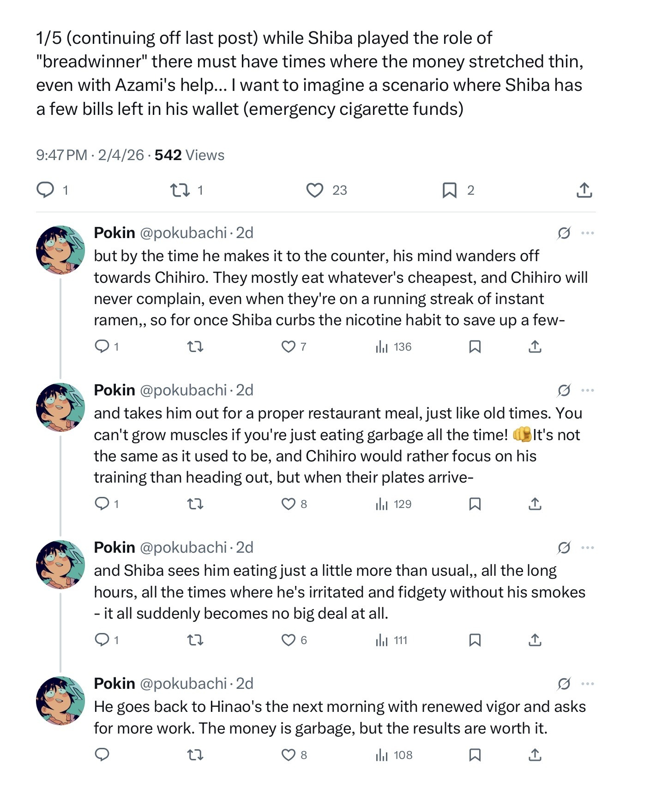Bookmark the reply about eating more than usual
Screen dimensions: 650x812
[475, 640]
